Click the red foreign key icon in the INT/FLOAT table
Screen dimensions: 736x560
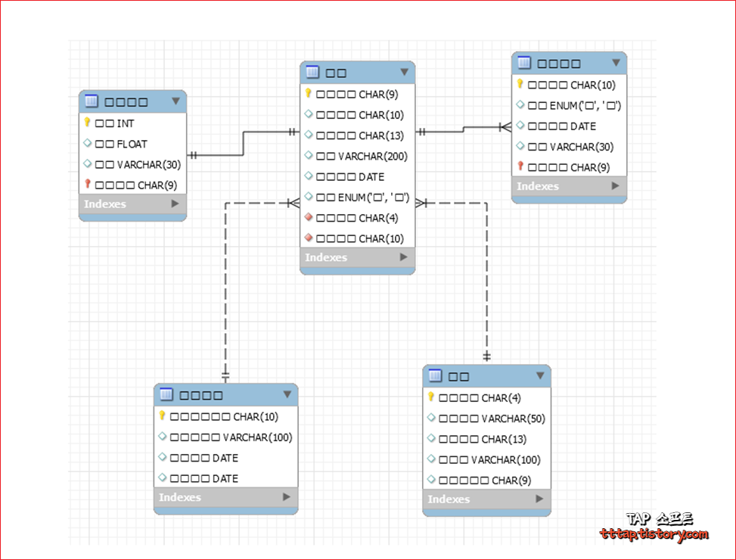87,184
